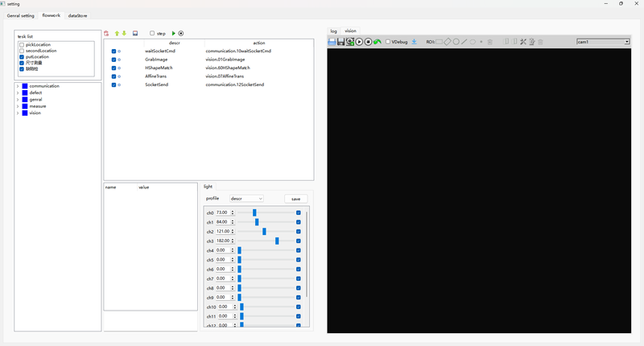Open the log tab
The height and width of the screenshot is (346, 644).
[x=334, y=31]
